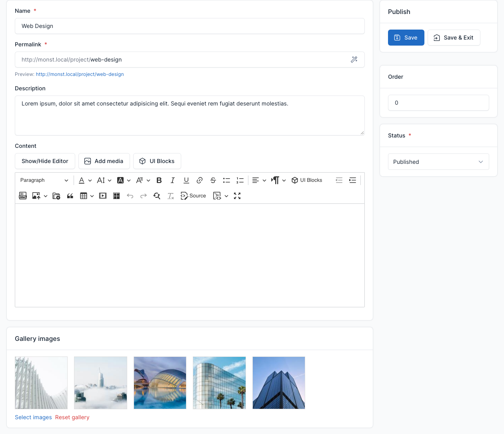
Task: Decrease indent in the editor
Action: (x=339, y=180)
